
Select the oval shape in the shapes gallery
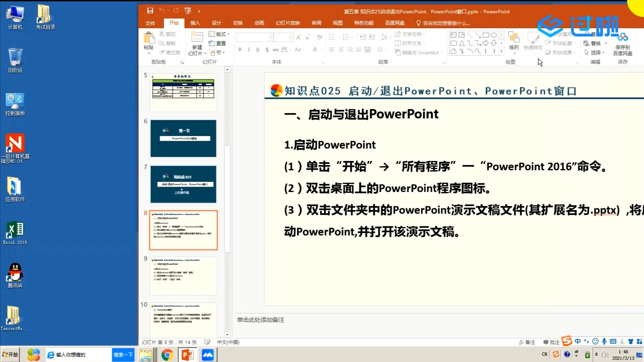click(x=494, y=35)
